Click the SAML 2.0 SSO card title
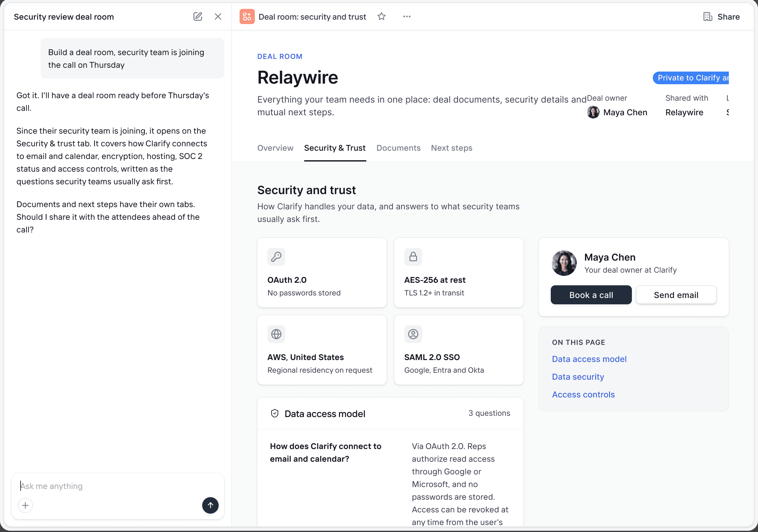Screen dimensions: 758x532 click(x=432, y=357)
